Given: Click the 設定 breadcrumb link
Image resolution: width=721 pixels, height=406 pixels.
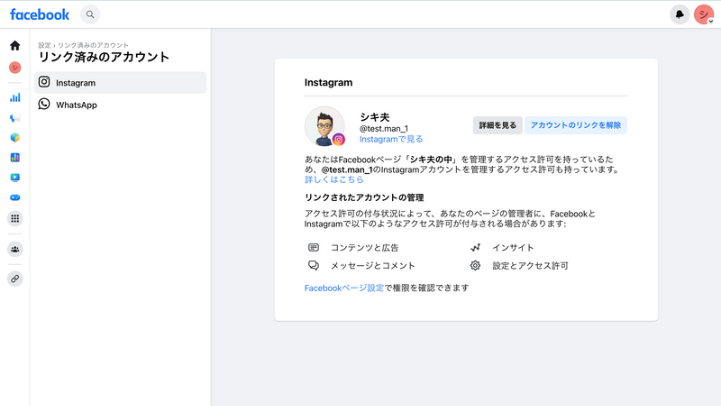Looking at the screenshot, I should (45, 45).
